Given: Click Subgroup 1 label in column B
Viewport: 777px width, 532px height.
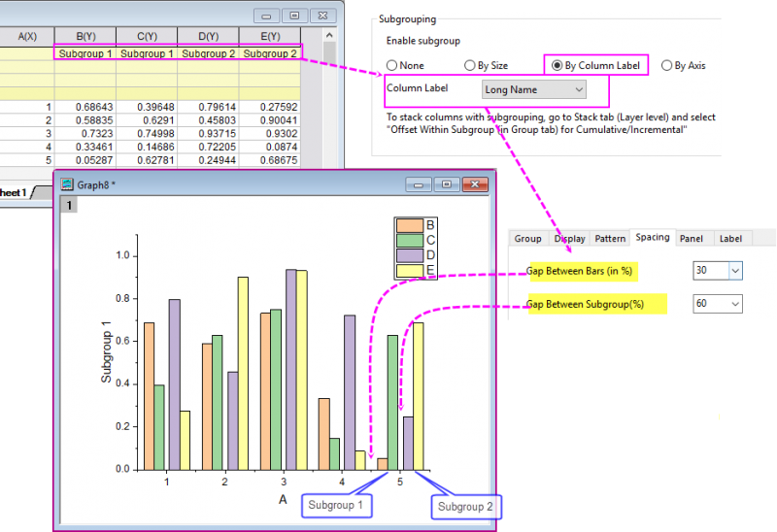Looking at the screenshot, I should coord(85,53).
